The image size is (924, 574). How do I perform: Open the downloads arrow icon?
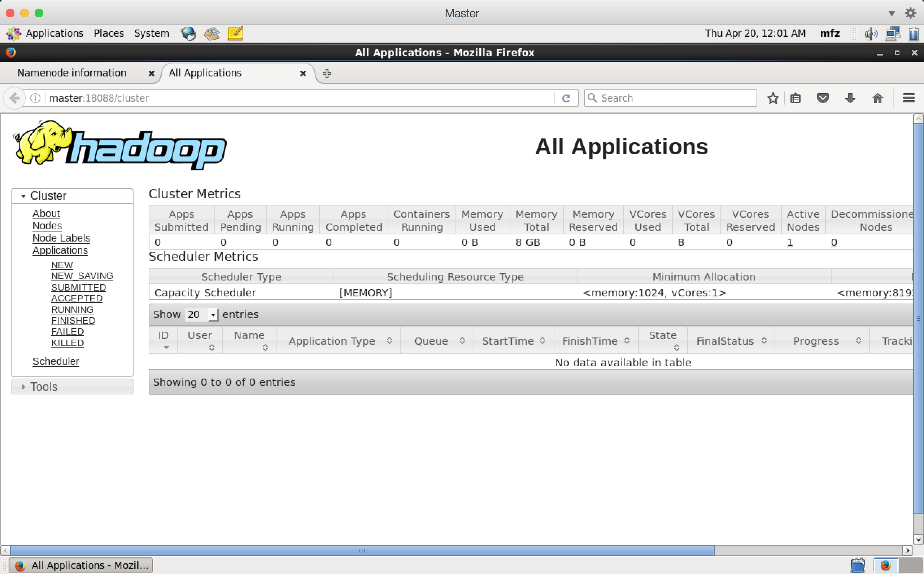(x=850, y=98)
